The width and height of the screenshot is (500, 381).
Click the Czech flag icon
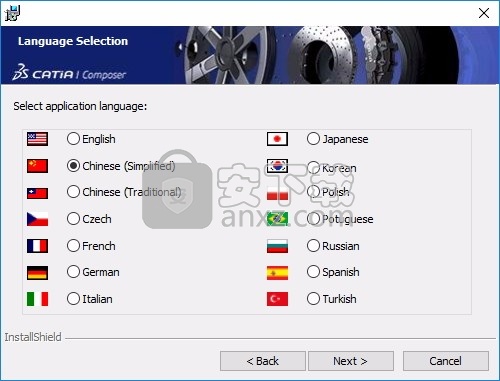click(x=37, y=219)
